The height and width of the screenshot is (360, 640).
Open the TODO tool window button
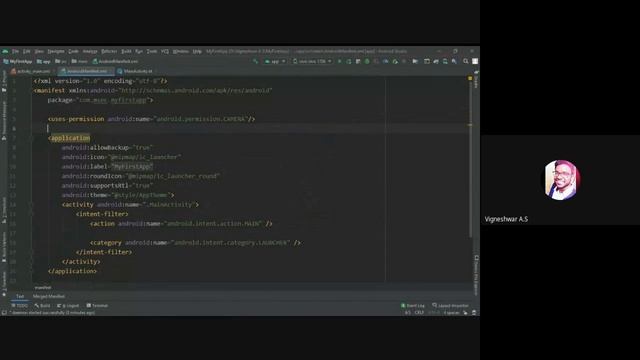click(20, 305)
